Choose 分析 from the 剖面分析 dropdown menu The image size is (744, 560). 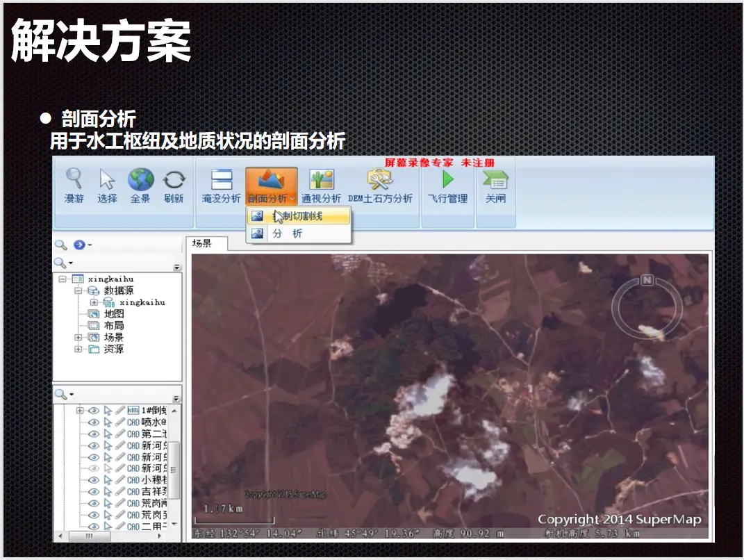point(299,233)
